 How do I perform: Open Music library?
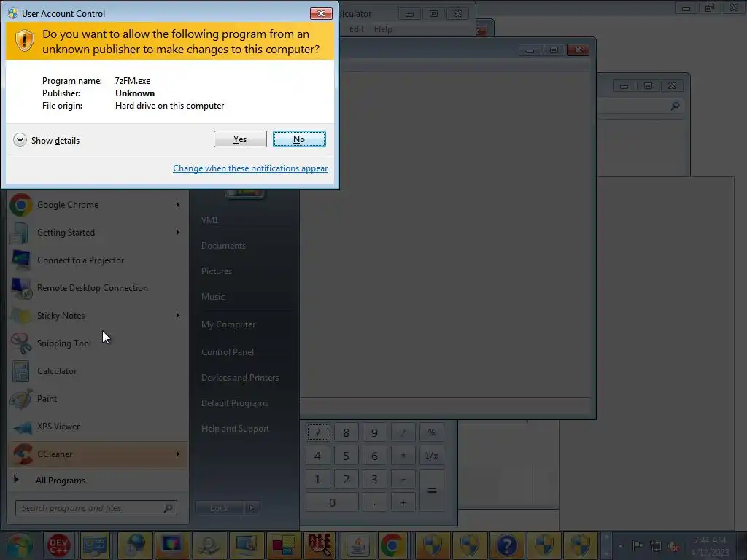tap(213, 297)
